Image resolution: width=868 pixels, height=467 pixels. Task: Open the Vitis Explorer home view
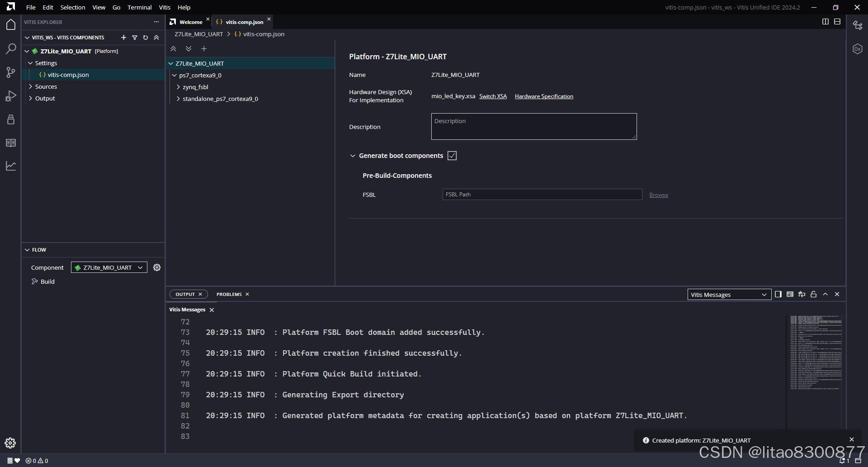pos(11,25)
